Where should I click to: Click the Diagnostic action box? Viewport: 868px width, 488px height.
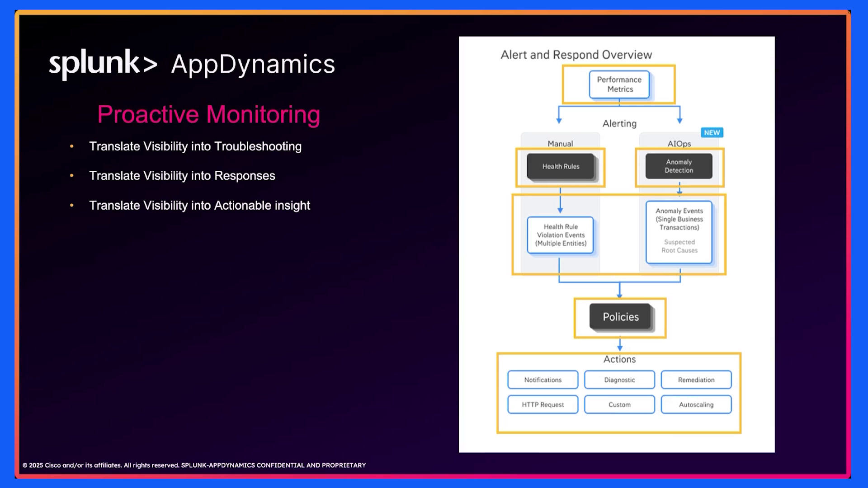click(619, 380)
